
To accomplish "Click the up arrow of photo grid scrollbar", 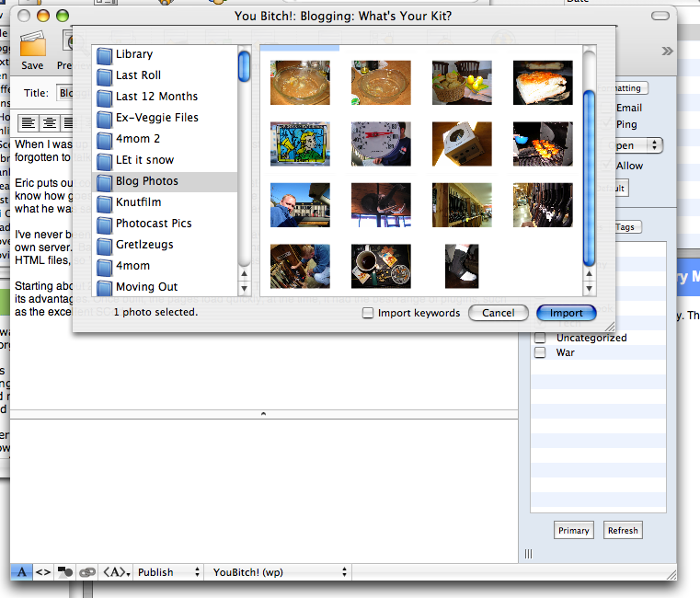I will (x=590, y=273).
